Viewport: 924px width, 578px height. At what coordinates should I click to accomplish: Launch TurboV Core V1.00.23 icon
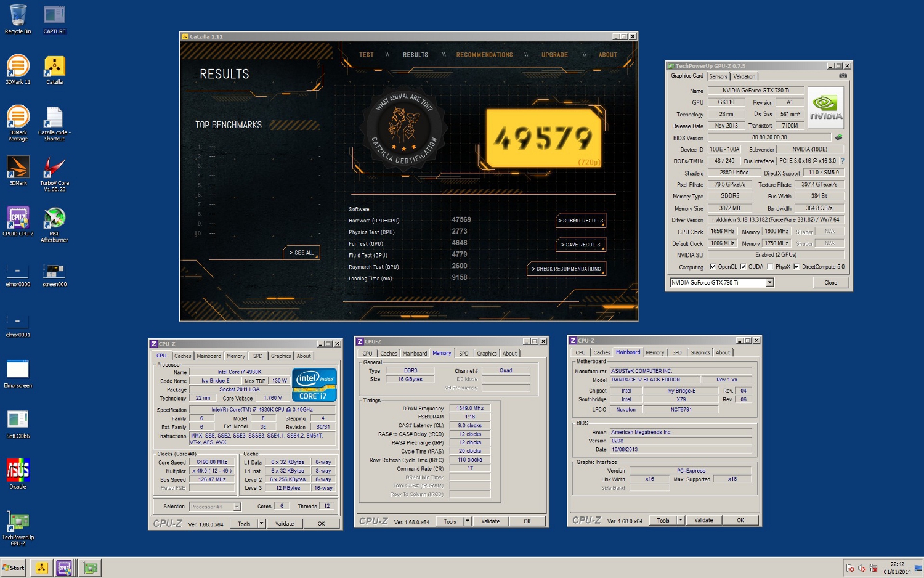coord(54,174)
